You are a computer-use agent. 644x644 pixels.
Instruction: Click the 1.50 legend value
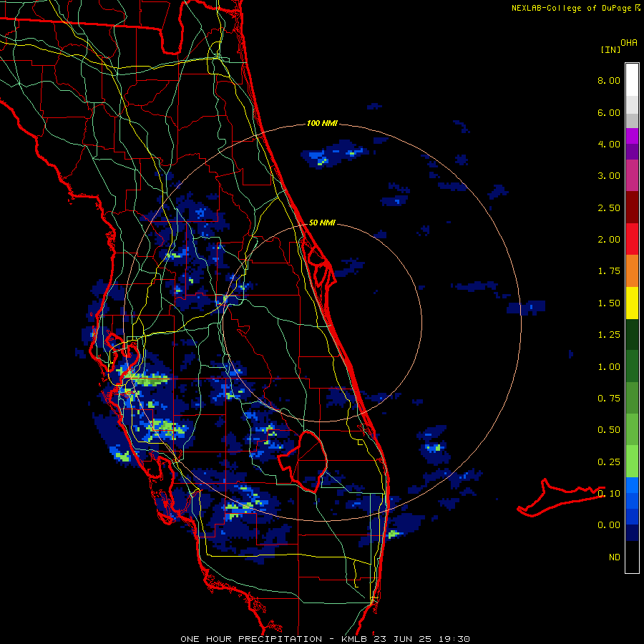[609, 303]
